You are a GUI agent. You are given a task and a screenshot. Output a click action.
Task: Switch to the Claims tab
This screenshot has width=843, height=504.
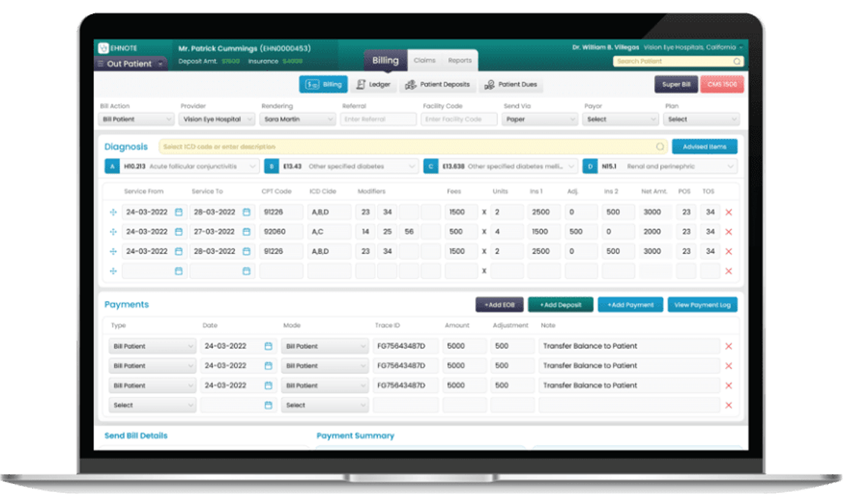click(x=424, y=60)
